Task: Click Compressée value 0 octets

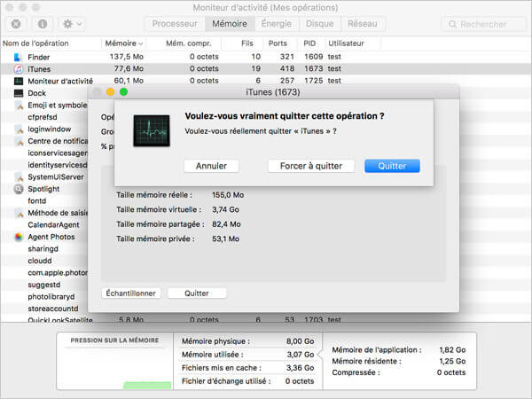Action: 451,372
